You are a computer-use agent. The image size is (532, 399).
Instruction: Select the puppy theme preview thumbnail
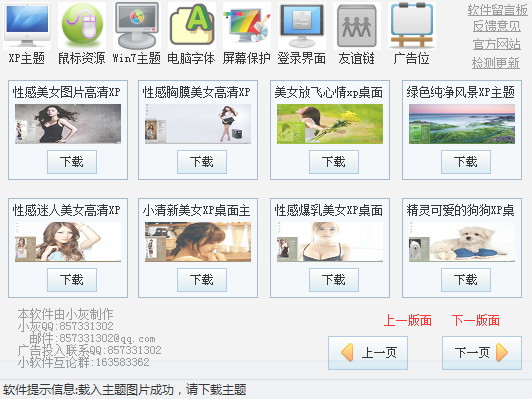pos(462,242)
